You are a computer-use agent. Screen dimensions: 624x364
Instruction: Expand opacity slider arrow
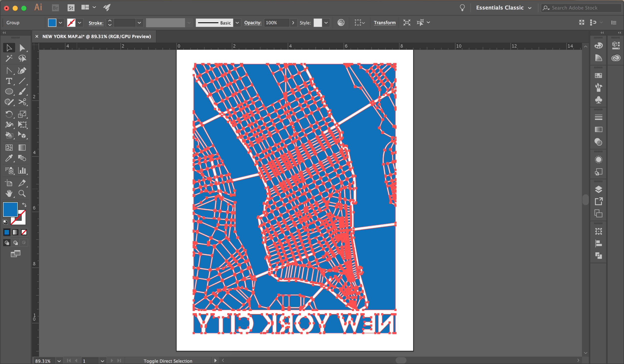click(x=293, y=23)
